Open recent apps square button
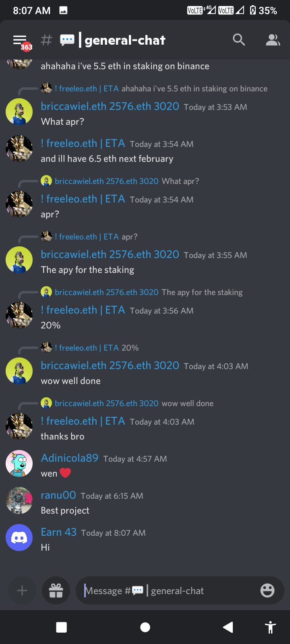This screenshot has width=290, height=644. pyautogui.click(x=62, y=627)
